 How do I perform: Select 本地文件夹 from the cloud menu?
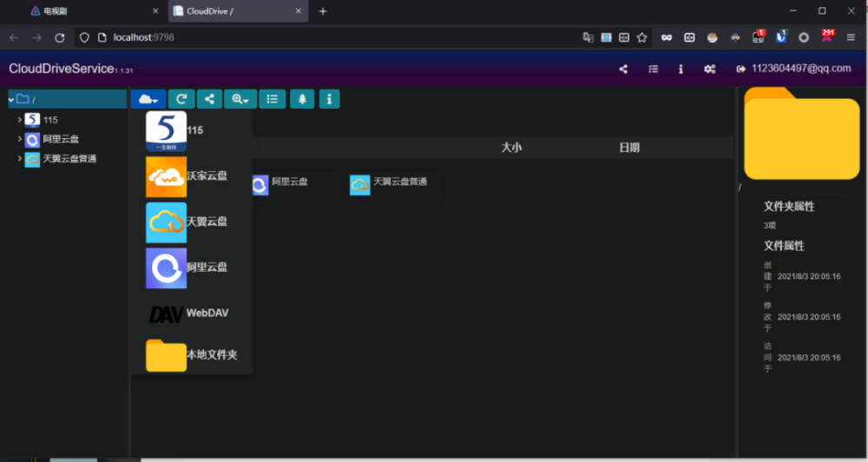(x=211, y=355)
